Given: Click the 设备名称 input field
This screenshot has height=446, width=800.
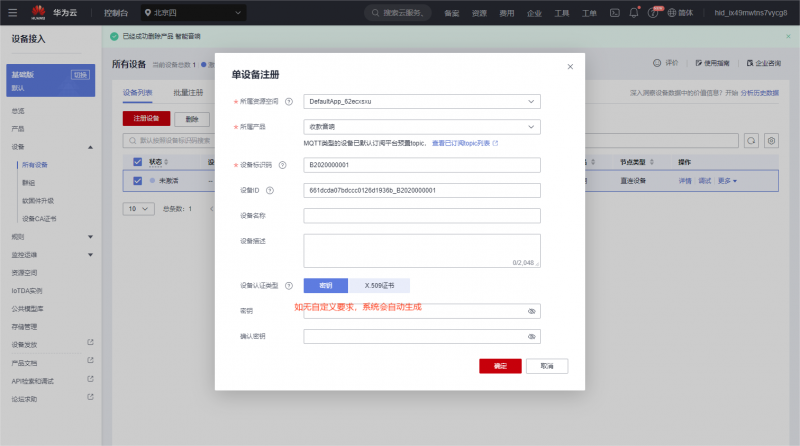Looking at the screenshot, I should point(421,215).
